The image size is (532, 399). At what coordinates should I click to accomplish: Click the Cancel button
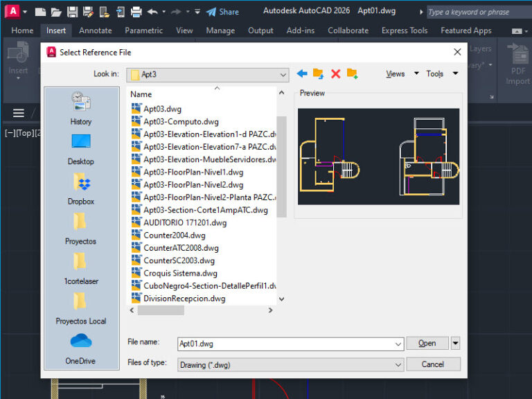[433, 364]
